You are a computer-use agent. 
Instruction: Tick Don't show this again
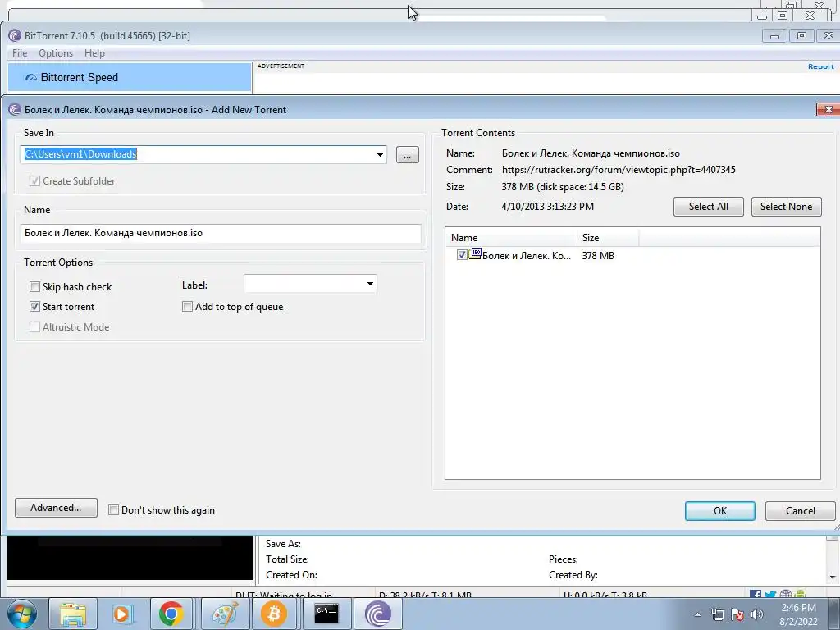pos(113,510)
